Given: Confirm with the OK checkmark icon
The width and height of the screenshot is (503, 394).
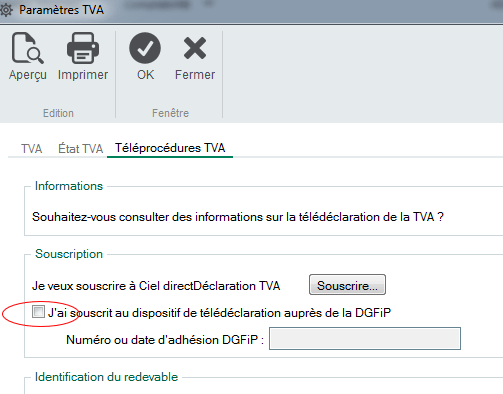Looking at the screenshot, I should (x=145, y=48).
